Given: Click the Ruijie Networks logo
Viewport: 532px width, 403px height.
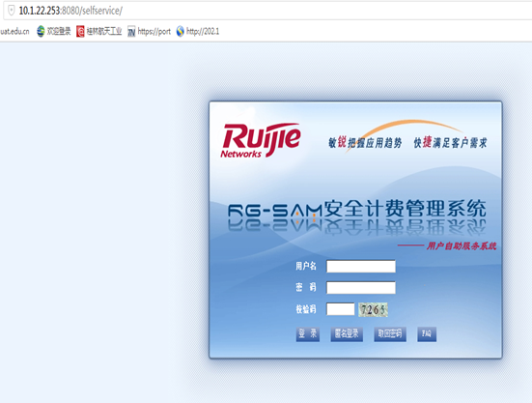Looking at the screenshot, I should click(261, 140).
